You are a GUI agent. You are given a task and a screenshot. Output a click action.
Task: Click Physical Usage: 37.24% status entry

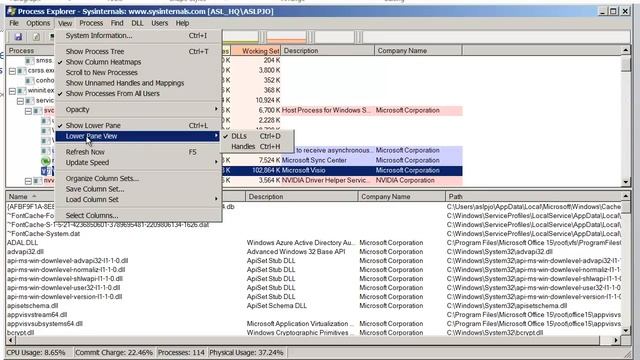246,352
